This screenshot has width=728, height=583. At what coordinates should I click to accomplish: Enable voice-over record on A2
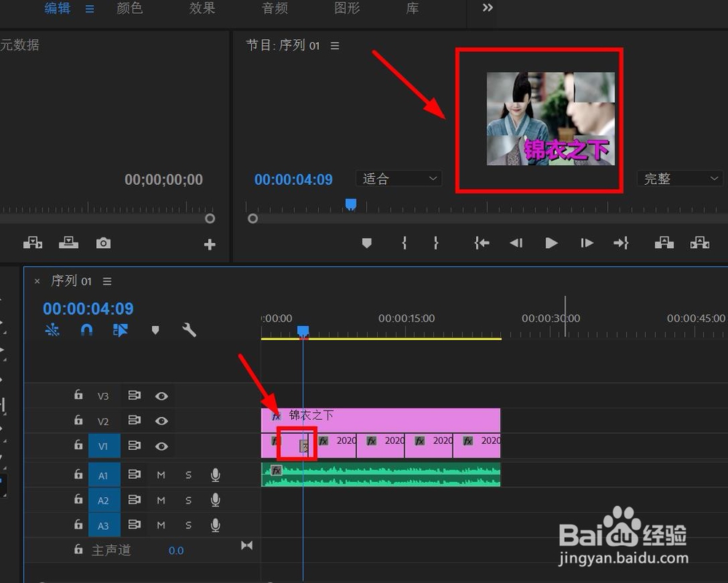(x=215, y=500)
